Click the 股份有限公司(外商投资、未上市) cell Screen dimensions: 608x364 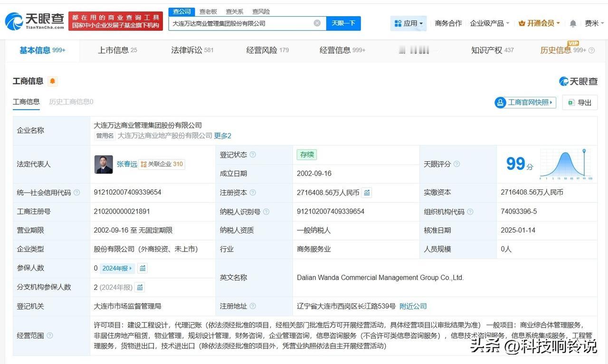[x=146, y=249]
